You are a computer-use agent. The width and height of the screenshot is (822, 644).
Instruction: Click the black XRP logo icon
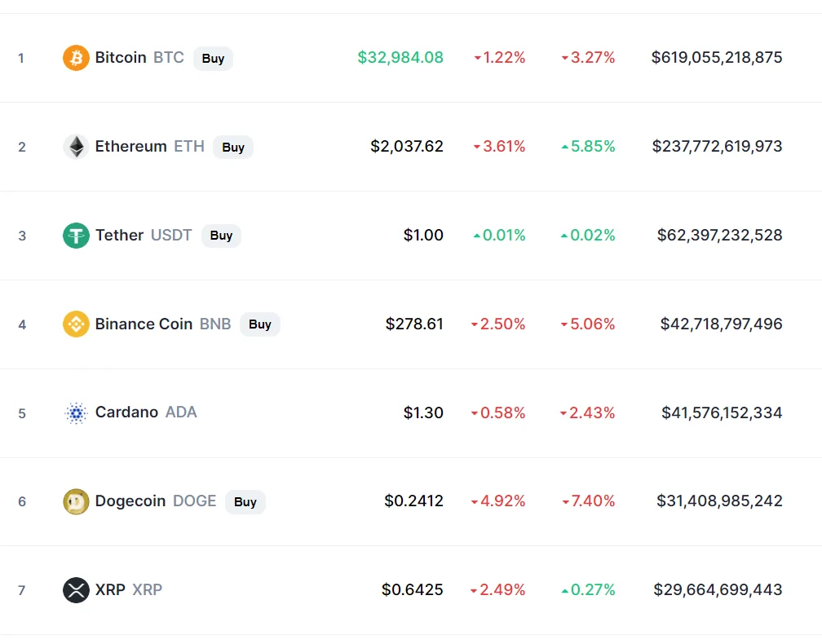pos(76,590)
